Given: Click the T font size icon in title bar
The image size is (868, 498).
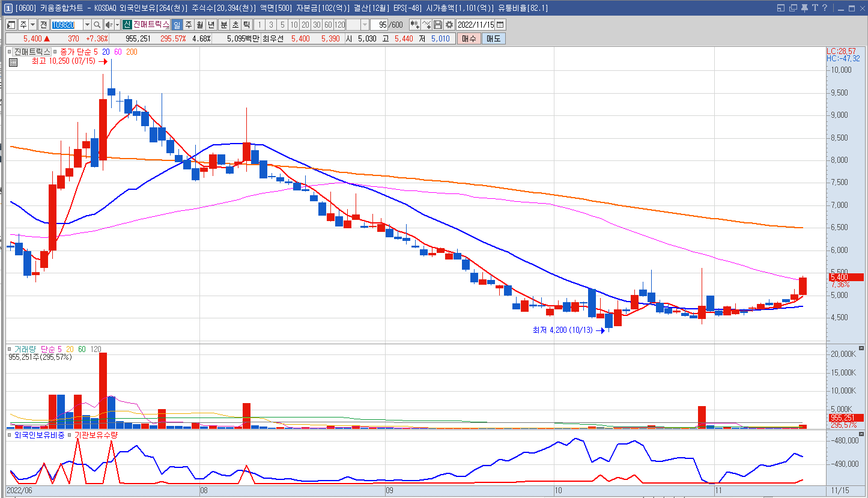Looking at the screenshot, I should (x=815, y=8).
